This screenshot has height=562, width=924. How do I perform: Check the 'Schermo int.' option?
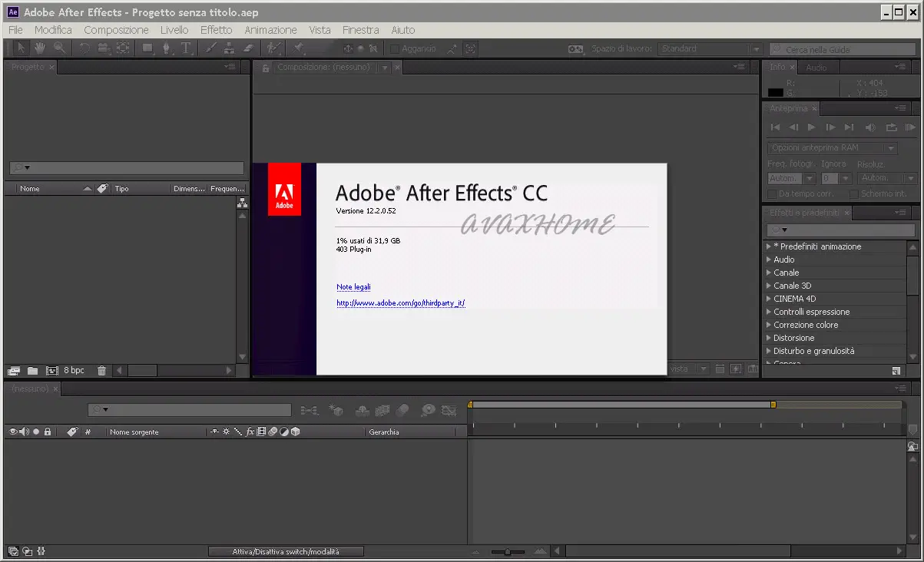click(x=853, y=194)
